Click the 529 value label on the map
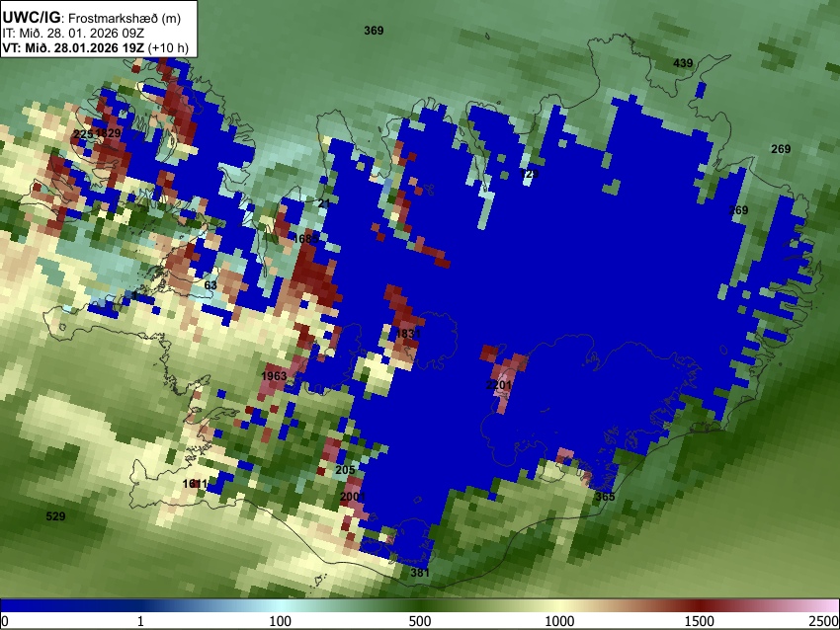The width and height of the screenshot is (840, 630). click(55, 516)
